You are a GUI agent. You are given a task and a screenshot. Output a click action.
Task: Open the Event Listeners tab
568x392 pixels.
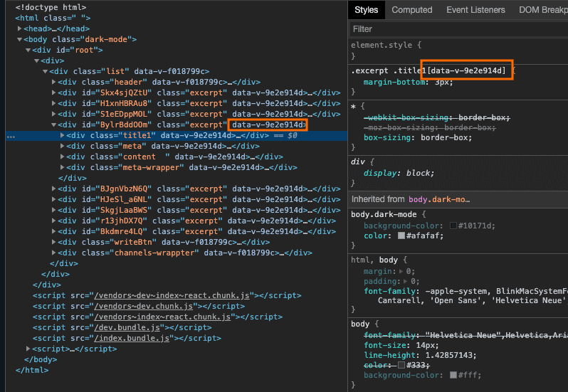pyautogui.click(x=475, y=10)
